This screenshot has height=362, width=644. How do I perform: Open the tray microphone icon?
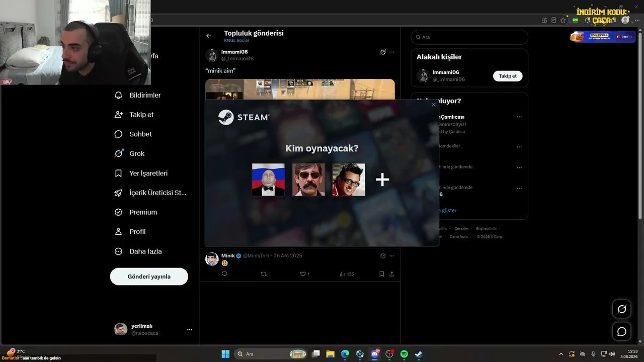click(594, 354)
